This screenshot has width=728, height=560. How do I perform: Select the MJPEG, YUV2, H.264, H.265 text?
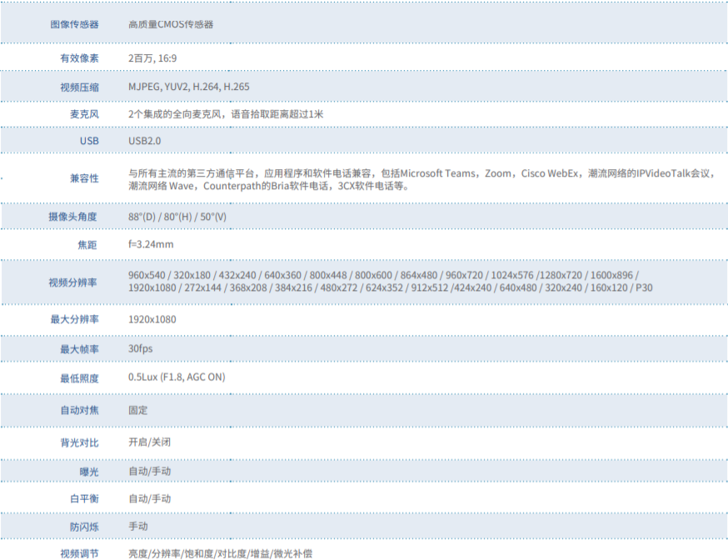[x=189, y=87]
